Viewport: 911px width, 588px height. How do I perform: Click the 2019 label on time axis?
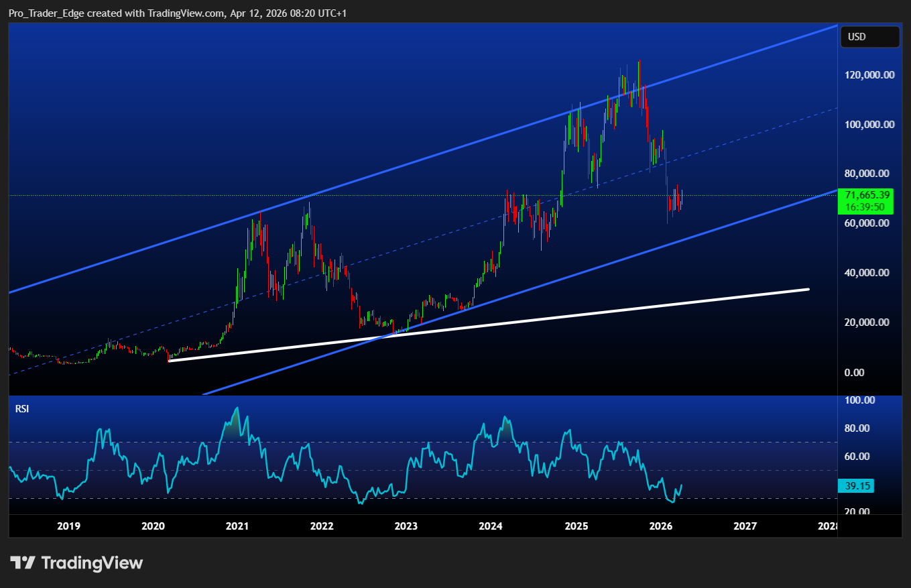click(68, 526)
